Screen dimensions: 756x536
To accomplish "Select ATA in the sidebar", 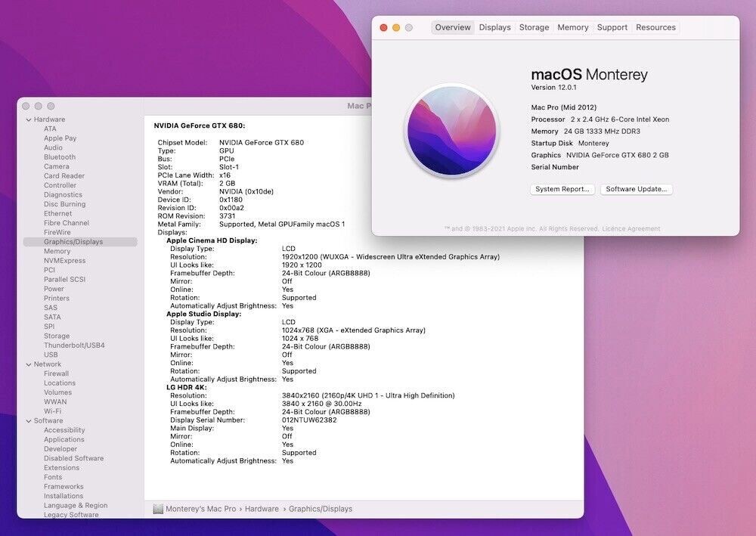I will pos(50,129).
